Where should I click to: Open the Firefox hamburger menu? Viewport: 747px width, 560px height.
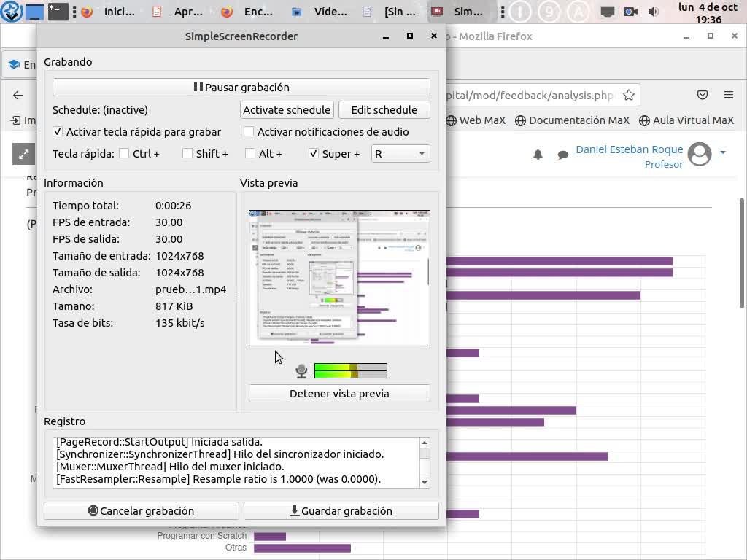point(728,95)
